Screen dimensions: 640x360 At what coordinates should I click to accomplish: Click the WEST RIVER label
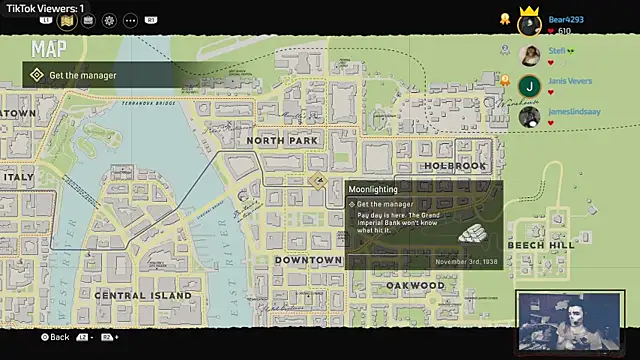point(67,269)
